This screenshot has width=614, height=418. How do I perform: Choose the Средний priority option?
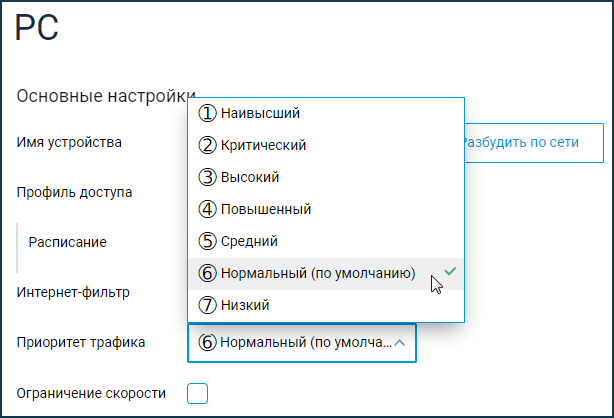click(x=326, y=241)
